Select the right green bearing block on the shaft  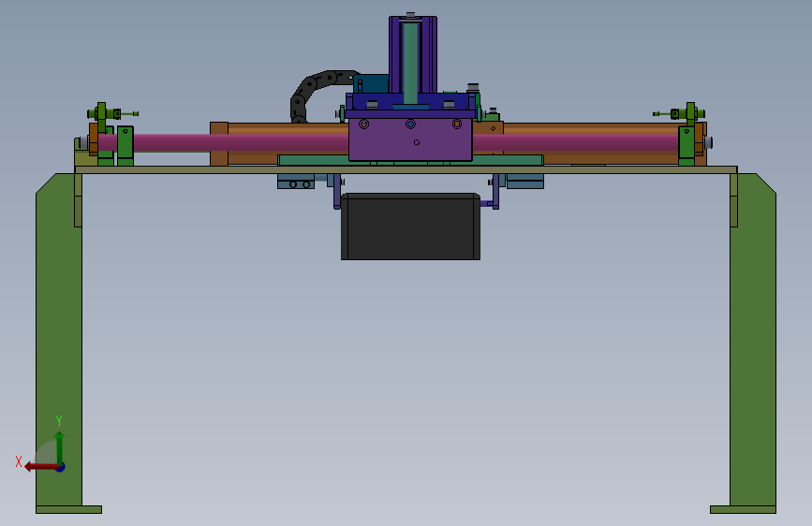pyautogui.click(x=687, y=146)
